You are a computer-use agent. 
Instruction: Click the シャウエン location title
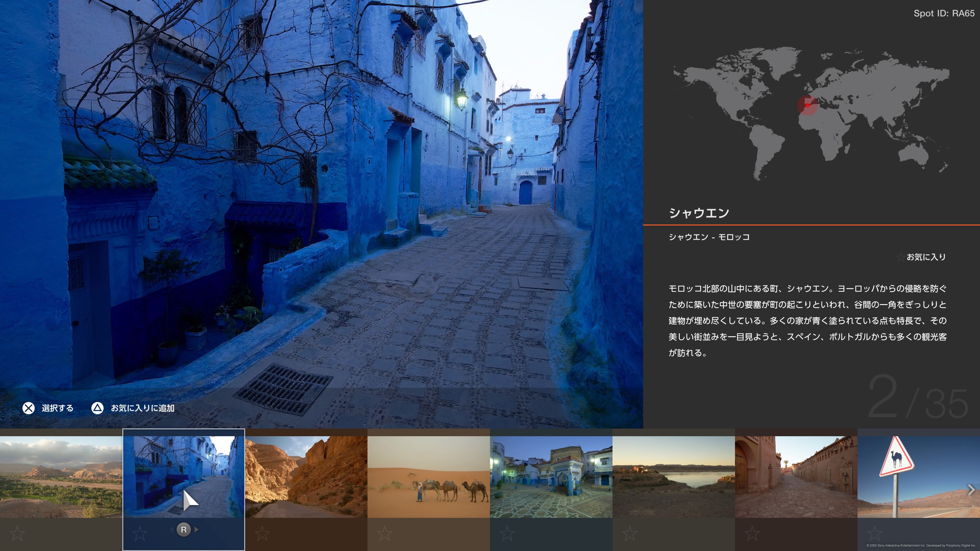pyautogui.click(x=699, y=213)
